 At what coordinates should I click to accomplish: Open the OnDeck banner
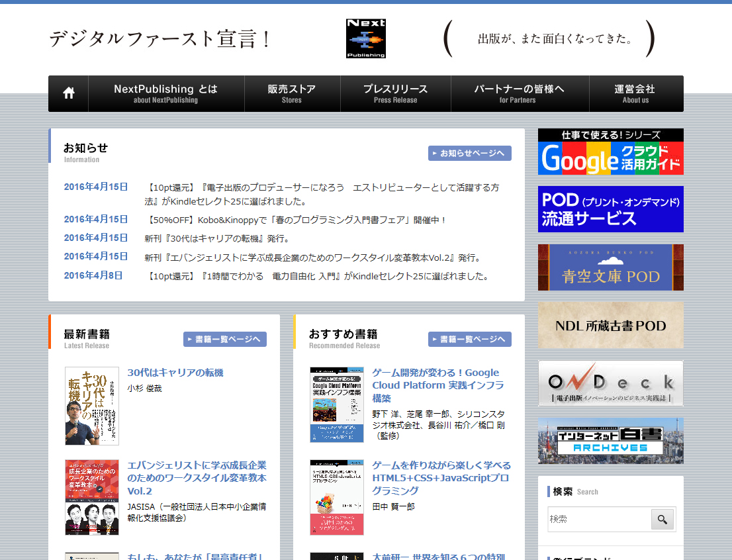pyautogui.click(x=611, y=383)
